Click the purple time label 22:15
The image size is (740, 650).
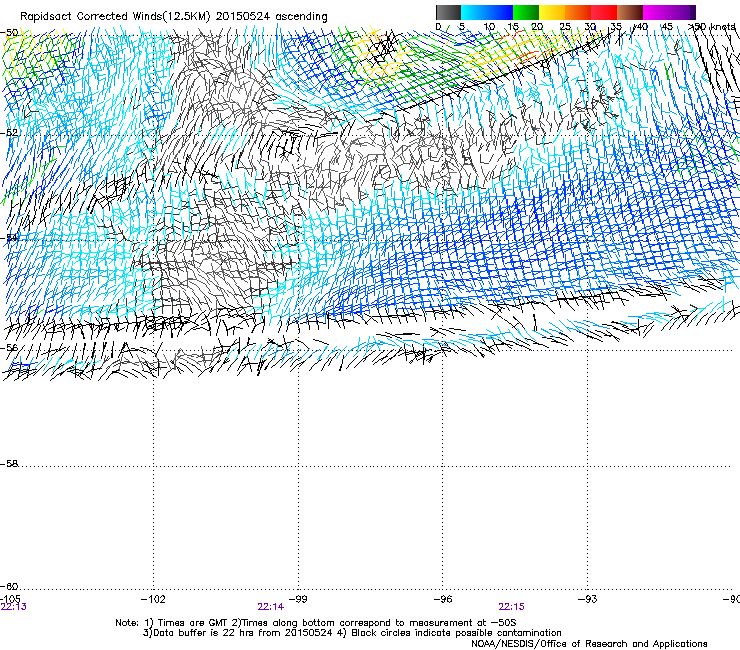[x=512, y=607]
